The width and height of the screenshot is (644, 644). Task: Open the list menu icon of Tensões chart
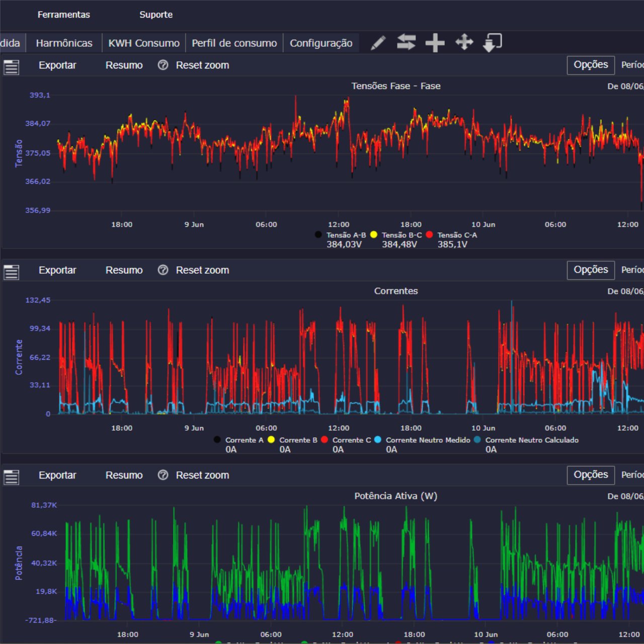11,66
